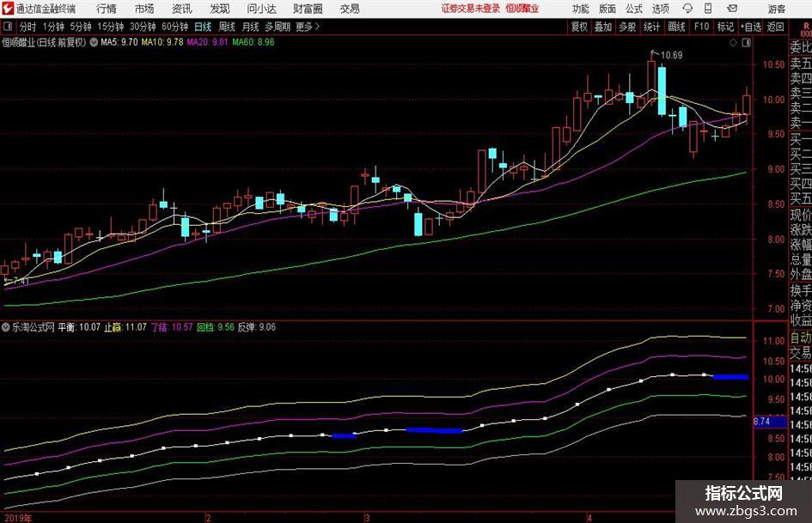Image resolution: width=812 pixels, height=523 pixels.
Task: Click the TongDaXin red logo icon
Action: click(x=8, y=9)
